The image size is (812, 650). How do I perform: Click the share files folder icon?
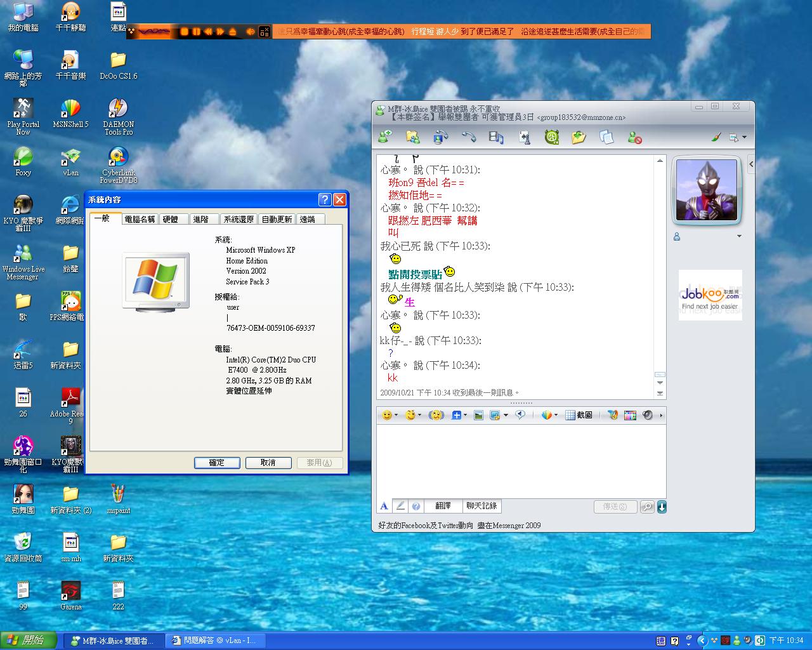click(413, 137)
